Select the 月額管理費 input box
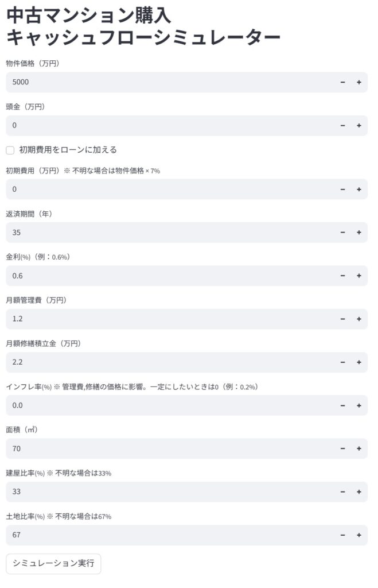This screenshot has width=378, height=588. pos(166,319)
